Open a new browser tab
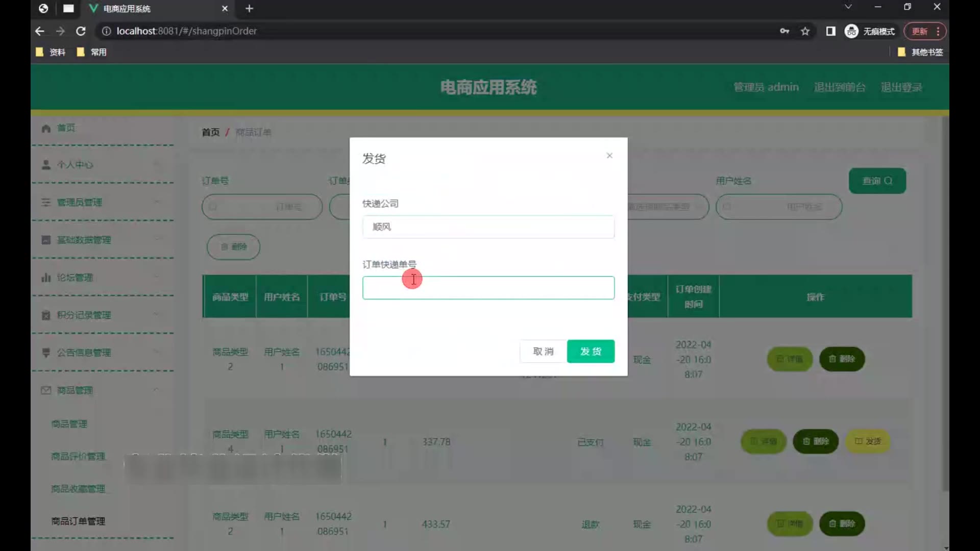The image size is (980, 551). tap(249, 9)
